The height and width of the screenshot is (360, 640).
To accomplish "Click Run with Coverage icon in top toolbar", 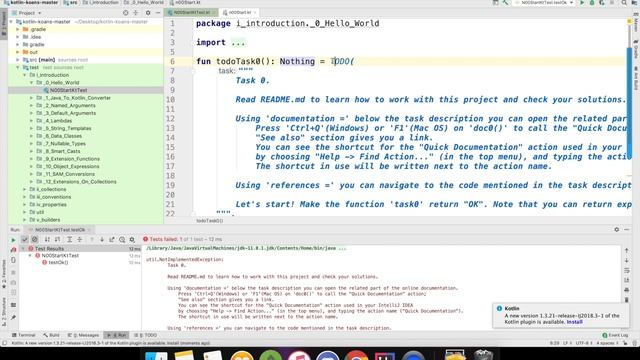I will pos(602,3).
